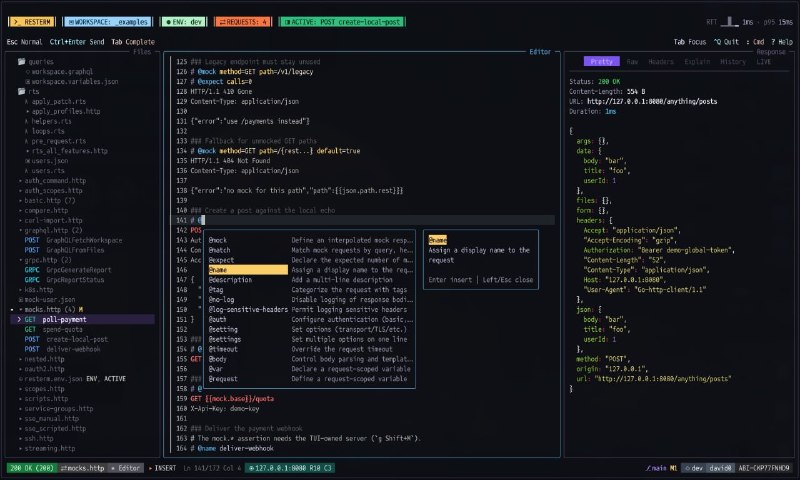
Task: Collapse grpc.http (2) node
Action: click(20, 260)
